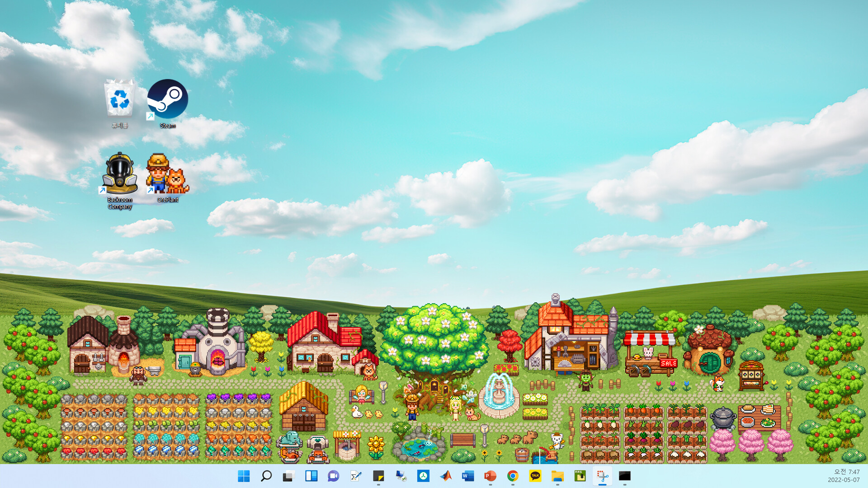Launch the Backroom Company shortcut
The width and height of the screenshot is (868, 488).
pyautogui.click(x=120, y=174)
